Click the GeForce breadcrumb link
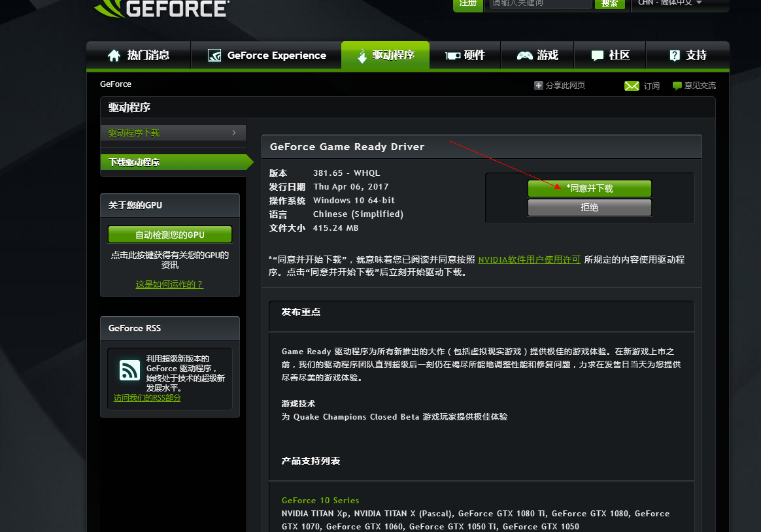 pos(116,84)
